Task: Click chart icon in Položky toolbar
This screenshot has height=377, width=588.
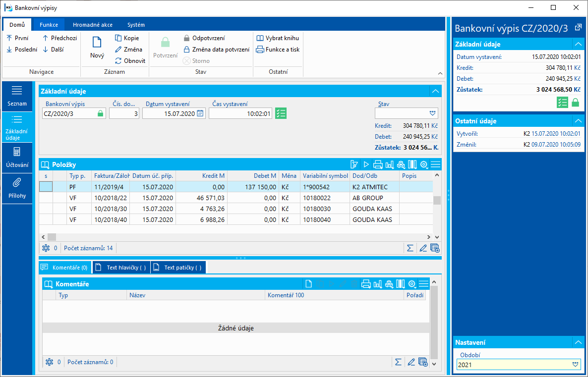Action: [x=390, y=164]
